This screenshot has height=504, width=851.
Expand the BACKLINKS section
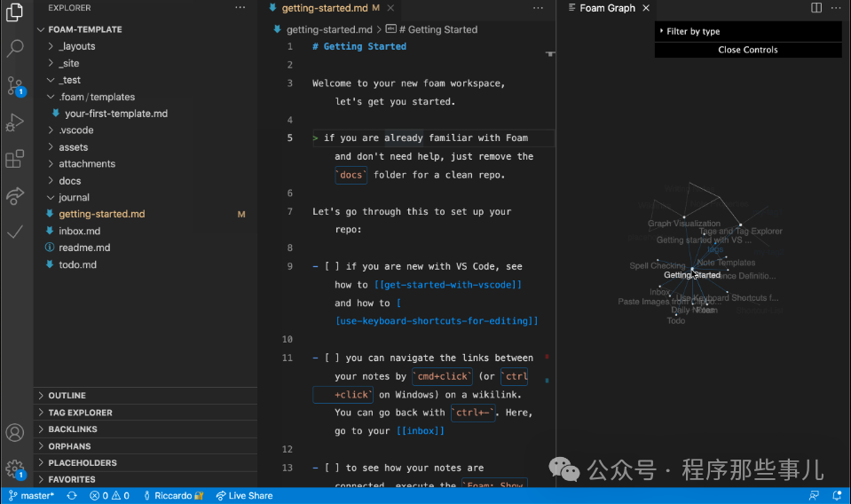click(x=146, y=429)
